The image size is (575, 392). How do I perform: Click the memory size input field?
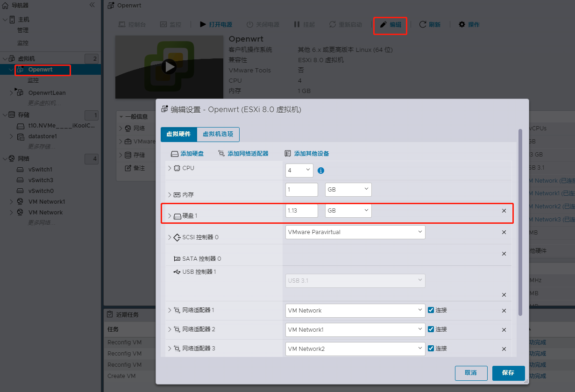(301, 190)
